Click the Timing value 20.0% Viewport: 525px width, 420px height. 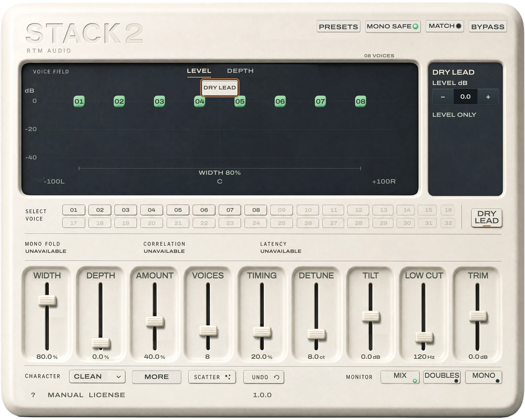(x=262, y=357)
